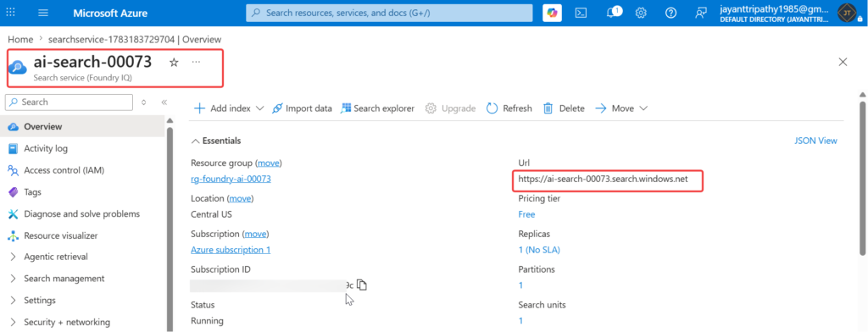
Task: Click the Microsoft Azure title
Action: coord(110,13)
